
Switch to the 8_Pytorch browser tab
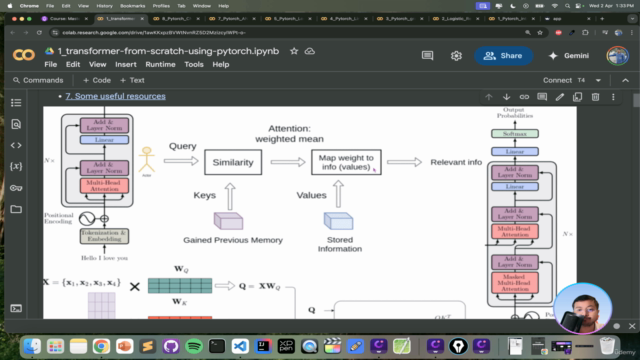tap(176, 19)
